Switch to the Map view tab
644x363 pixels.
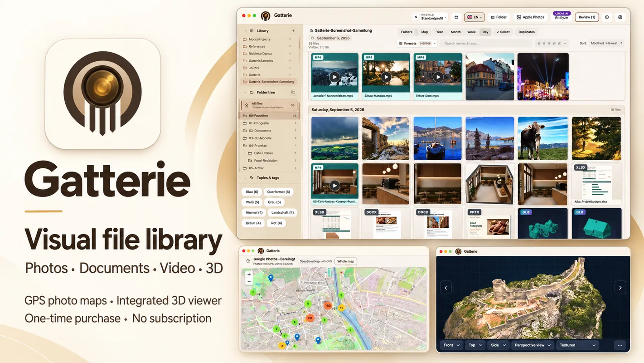(x=424, y=32)
